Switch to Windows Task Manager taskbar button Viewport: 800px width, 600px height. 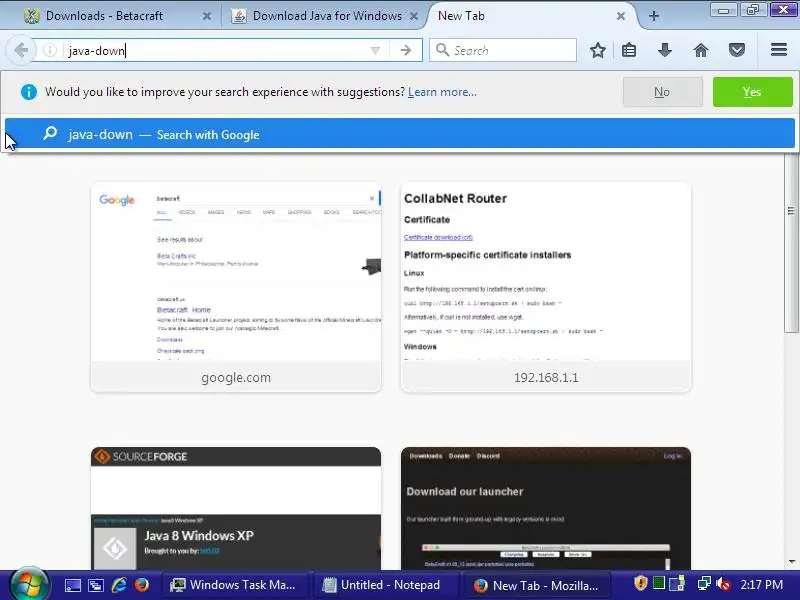235,585
